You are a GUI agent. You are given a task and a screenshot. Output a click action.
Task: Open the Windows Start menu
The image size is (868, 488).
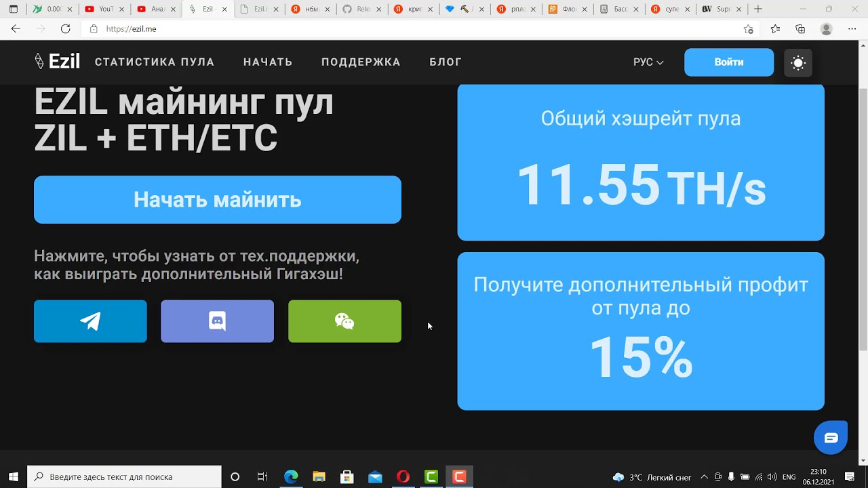tap(14, 477)
